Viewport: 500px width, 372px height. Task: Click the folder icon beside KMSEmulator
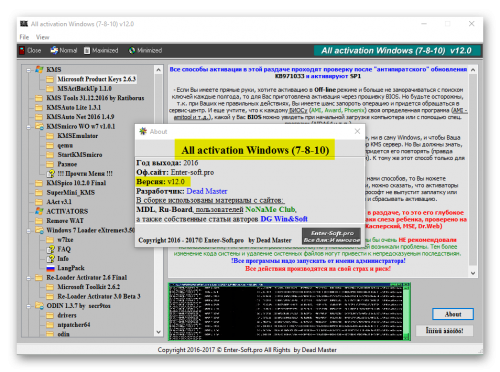pyautogui.click(x=50, y=136)
